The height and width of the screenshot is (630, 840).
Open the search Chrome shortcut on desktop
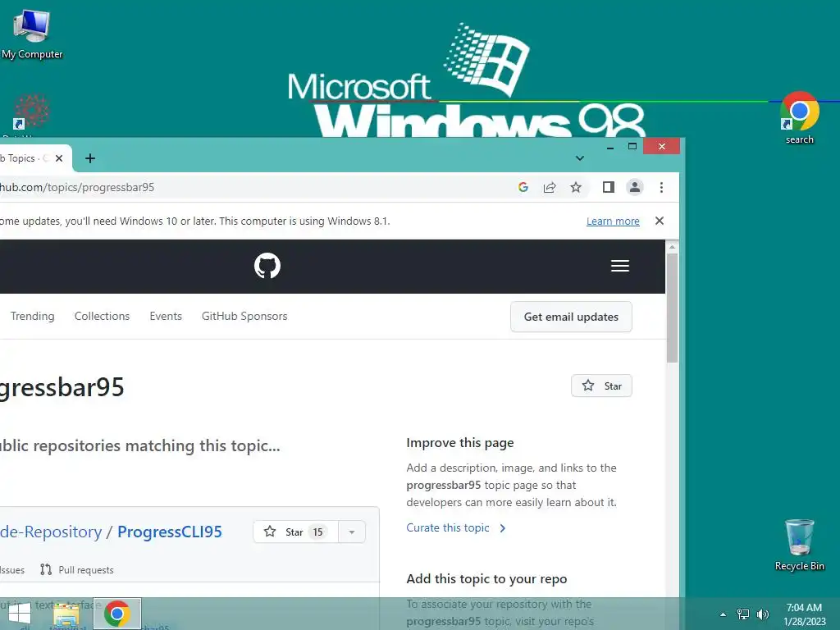pos(799,118)
